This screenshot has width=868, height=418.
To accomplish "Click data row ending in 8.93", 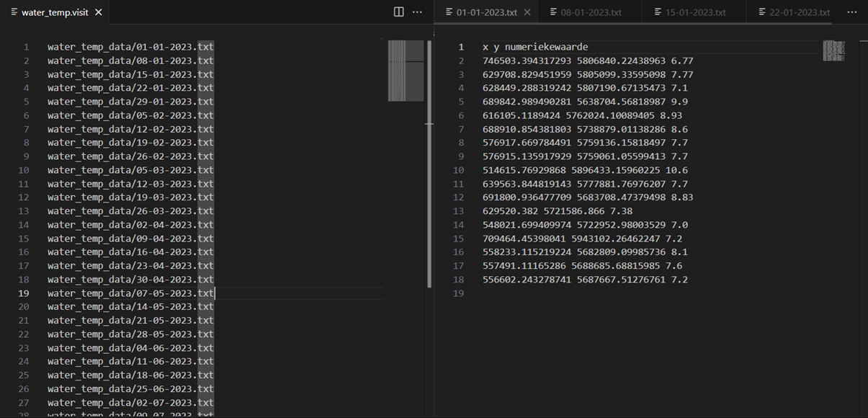I will click(x=582, y=115).
